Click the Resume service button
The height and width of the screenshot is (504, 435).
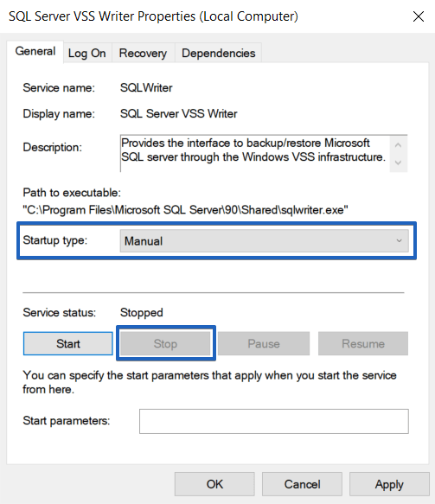tap(363, 343)
